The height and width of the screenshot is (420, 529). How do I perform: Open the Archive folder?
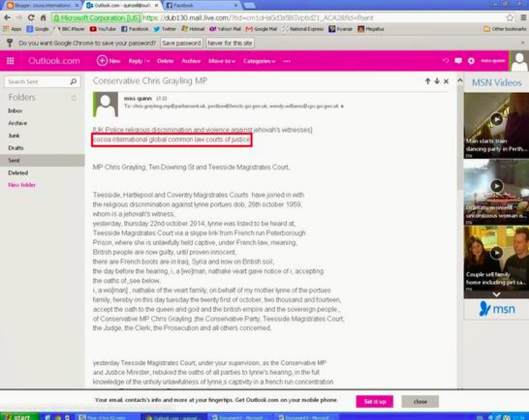click(x=18, y=123)
